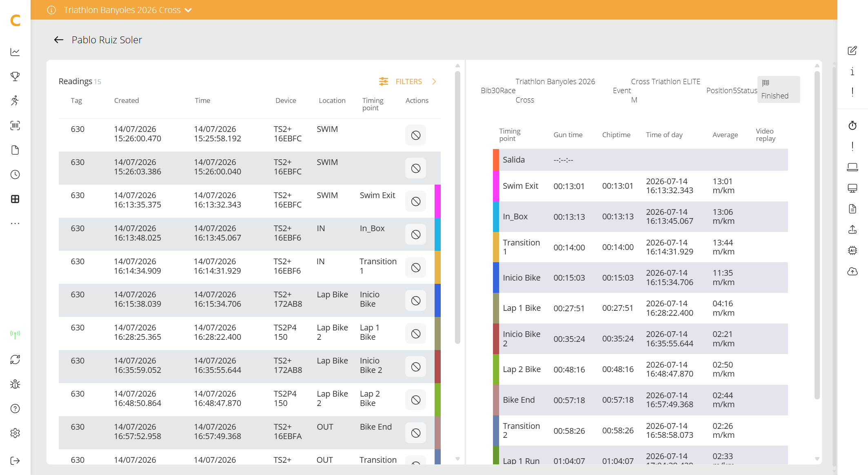Click the Finished status badge
Image resolution: width=868 pixels, height=475 pixels.
(x=779, y=89)
